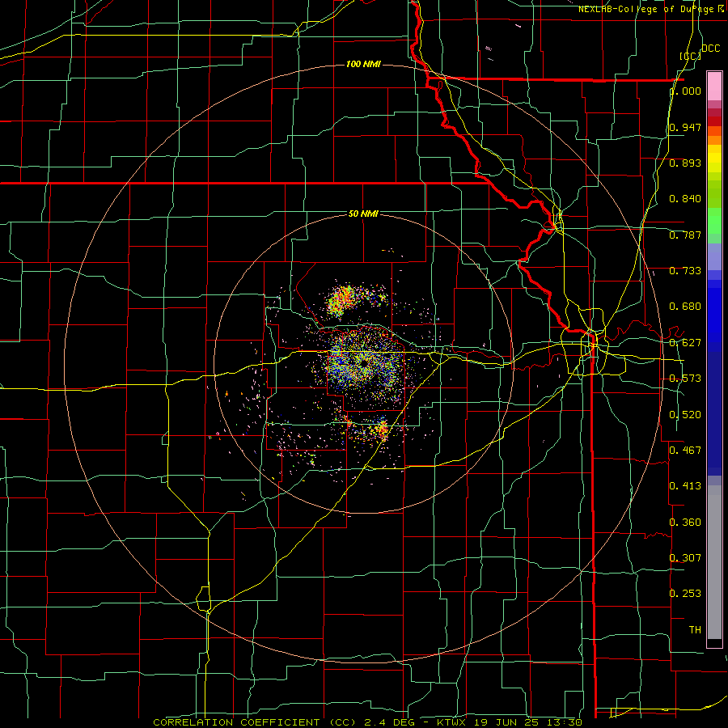Click the 0.627 legend value
Screen dimensions: 728x728
pyautogui.click(x=685, y=343)
